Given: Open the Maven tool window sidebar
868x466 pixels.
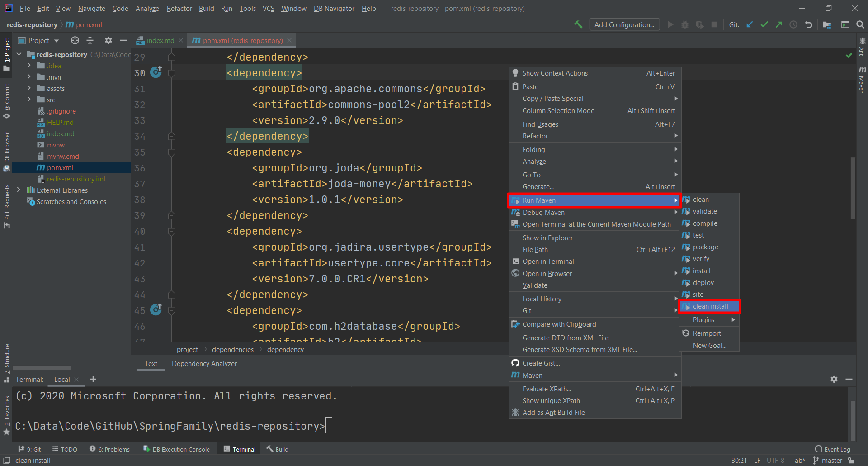Looking at the screenshot, I should [x=862, y=81].
